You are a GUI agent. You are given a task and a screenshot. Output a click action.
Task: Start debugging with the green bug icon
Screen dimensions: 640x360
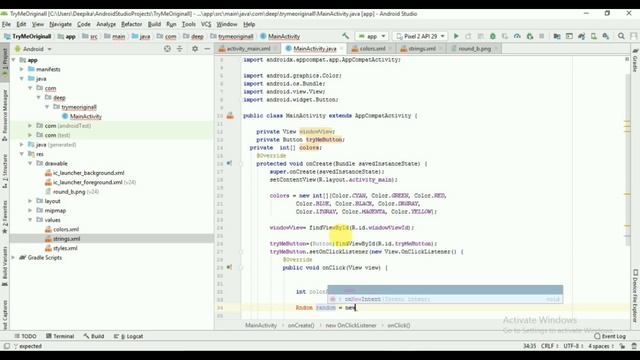pyautogui.click(x=493, y=36)
